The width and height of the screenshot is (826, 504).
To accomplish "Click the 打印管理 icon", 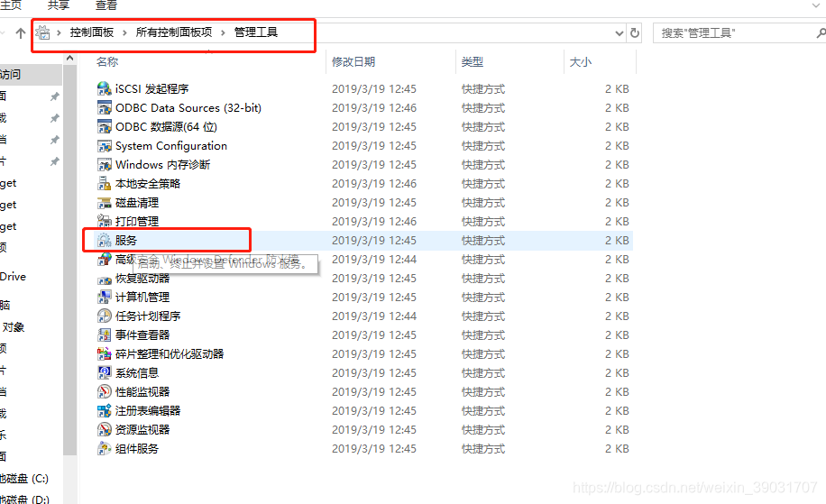I will point(105,221).
